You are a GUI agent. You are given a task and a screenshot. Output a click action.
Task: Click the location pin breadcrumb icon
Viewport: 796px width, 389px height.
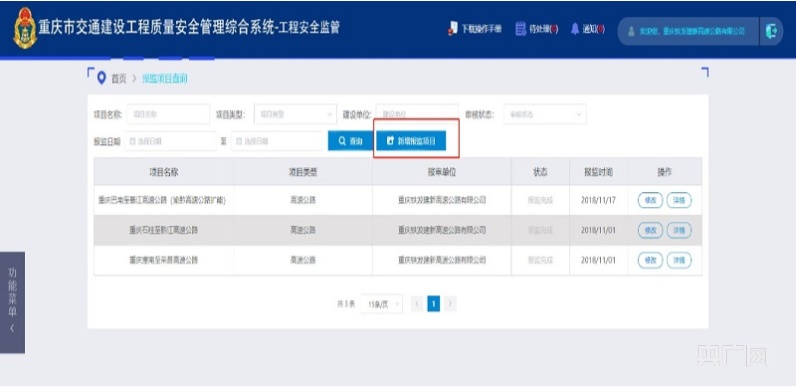coord(102,78)
